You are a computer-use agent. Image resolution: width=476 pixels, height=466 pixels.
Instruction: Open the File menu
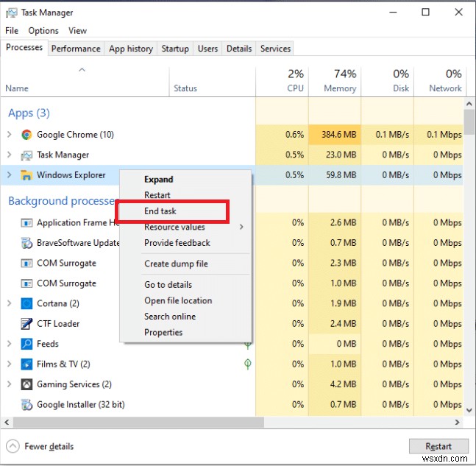point(12,31)
